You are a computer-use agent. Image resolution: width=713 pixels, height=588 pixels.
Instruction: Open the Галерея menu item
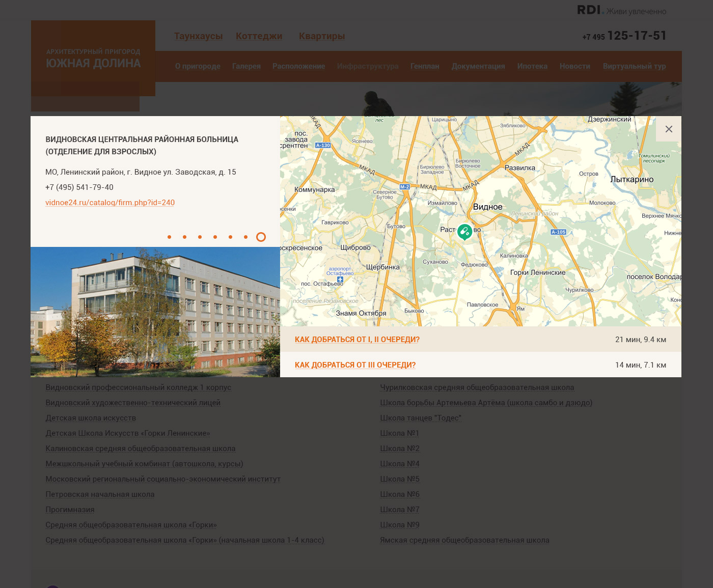246,66
